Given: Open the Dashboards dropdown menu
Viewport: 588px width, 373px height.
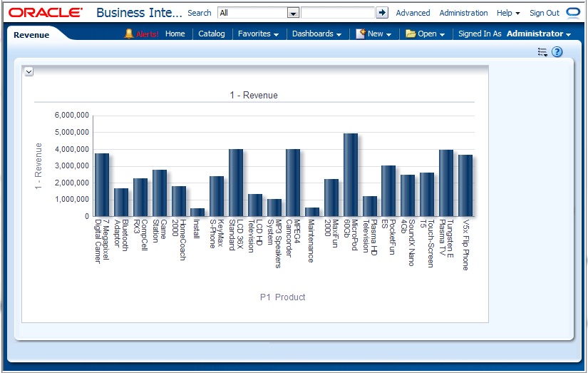Looking at the screenshot, I should (x=316, y=34).
